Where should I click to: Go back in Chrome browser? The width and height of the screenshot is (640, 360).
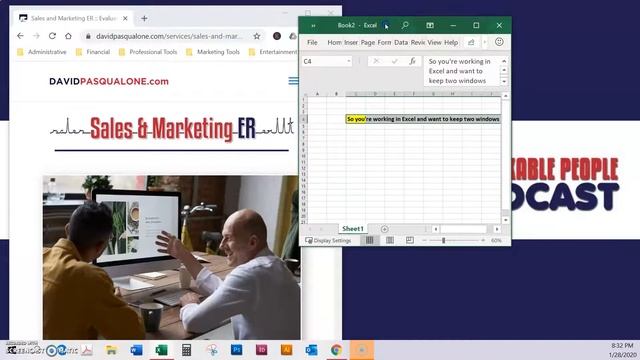point(20,36)
